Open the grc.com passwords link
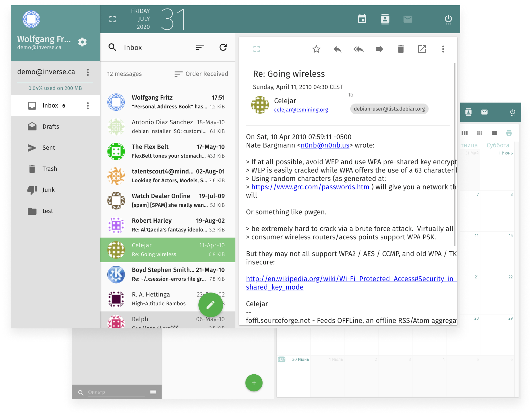The height and width of the screenshot is (415, 532). point(310,187)
